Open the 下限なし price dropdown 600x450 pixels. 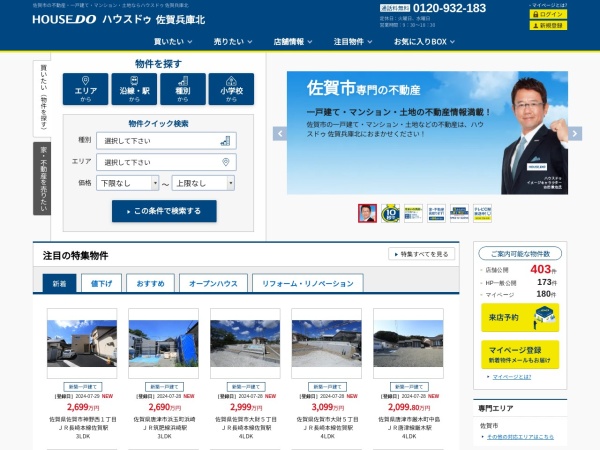[127, 183]
